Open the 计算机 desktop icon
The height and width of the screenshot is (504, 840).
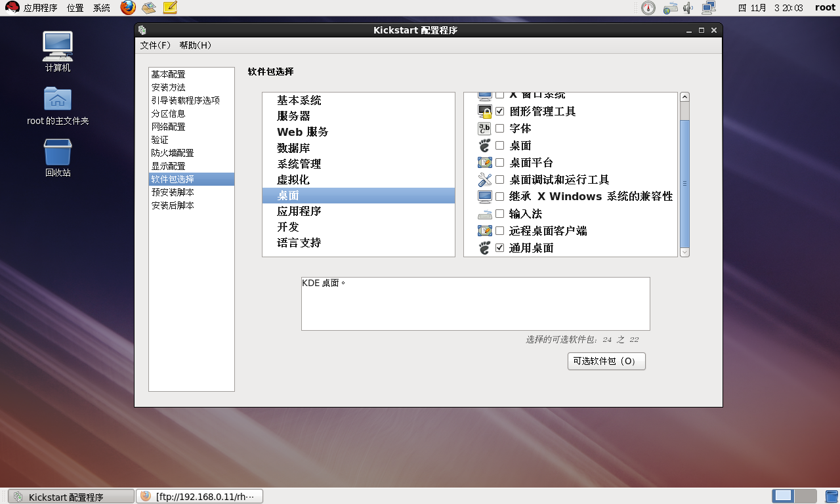pos(58,51)
